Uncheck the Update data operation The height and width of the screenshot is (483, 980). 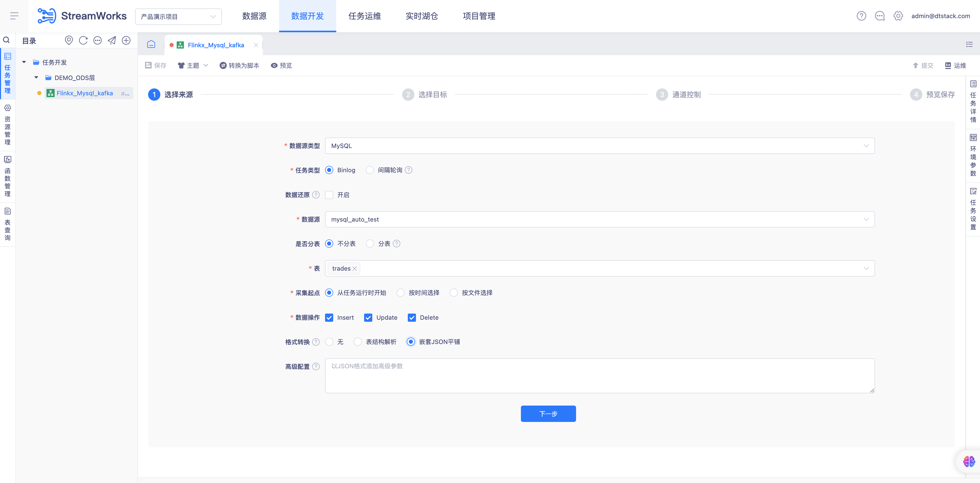368,317
